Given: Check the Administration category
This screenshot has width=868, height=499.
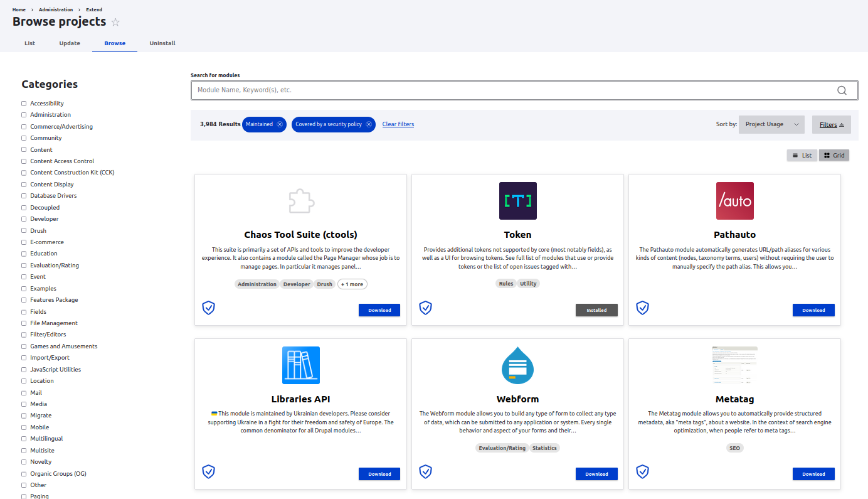Looking at the screenshot, I should [24, 115].
